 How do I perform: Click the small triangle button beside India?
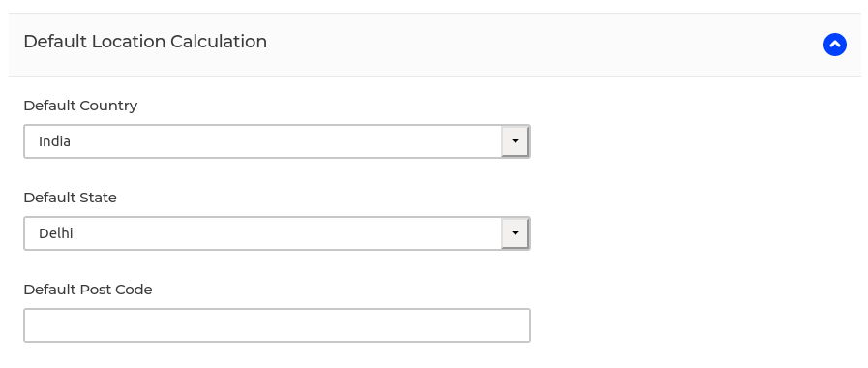516,141
